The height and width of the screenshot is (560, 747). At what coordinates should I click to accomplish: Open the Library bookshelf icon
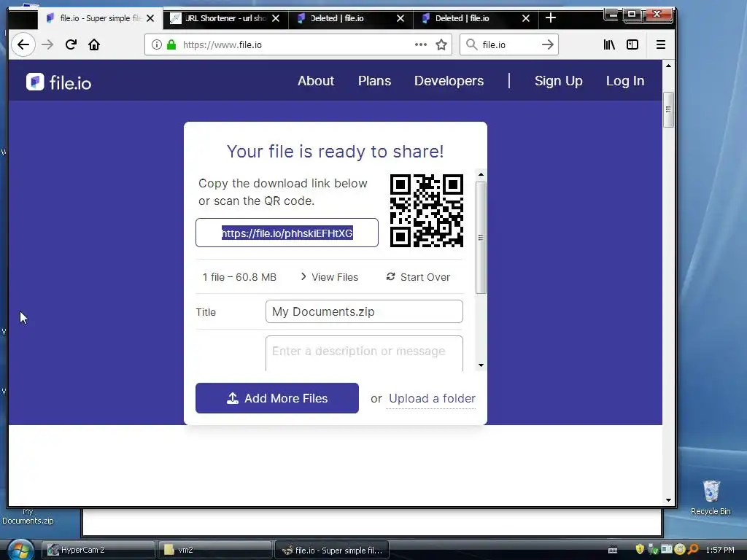click(609, 44)
